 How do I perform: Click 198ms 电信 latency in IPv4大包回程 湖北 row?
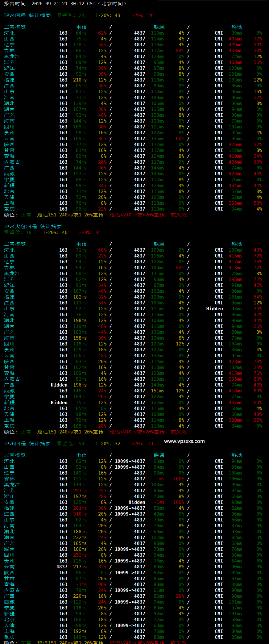[x=80, y=320]
